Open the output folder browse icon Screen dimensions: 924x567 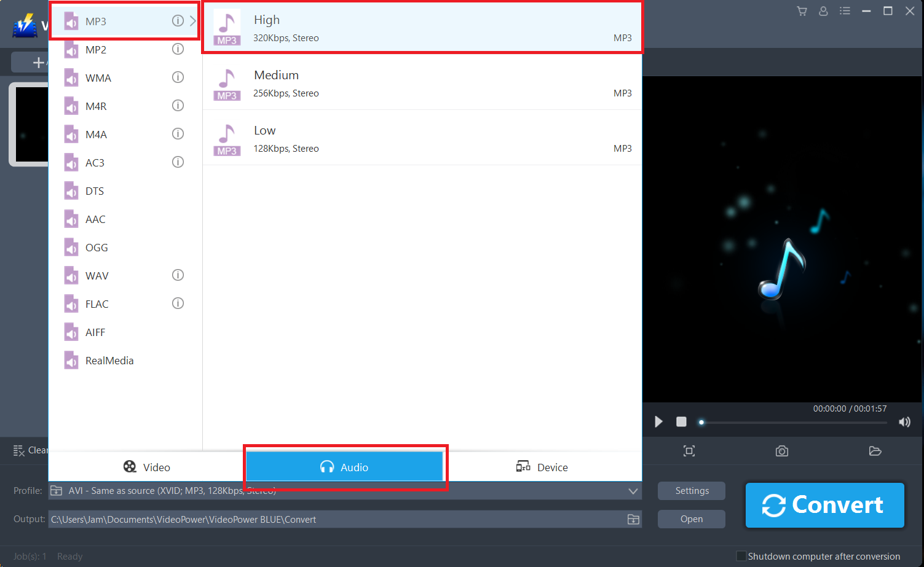633,519
